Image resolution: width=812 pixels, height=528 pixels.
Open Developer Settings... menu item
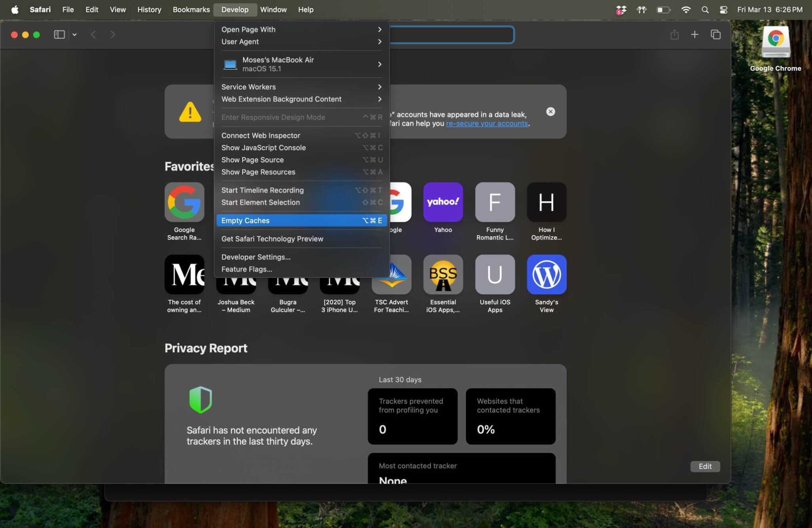(x=301, y=257)
